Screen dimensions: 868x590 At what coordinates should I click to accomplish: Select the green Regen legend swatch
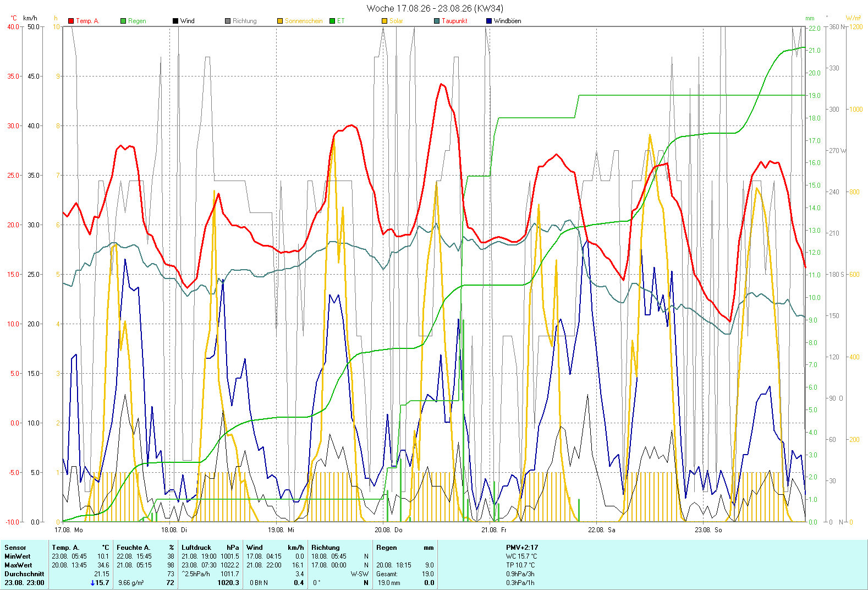point(123,21)
